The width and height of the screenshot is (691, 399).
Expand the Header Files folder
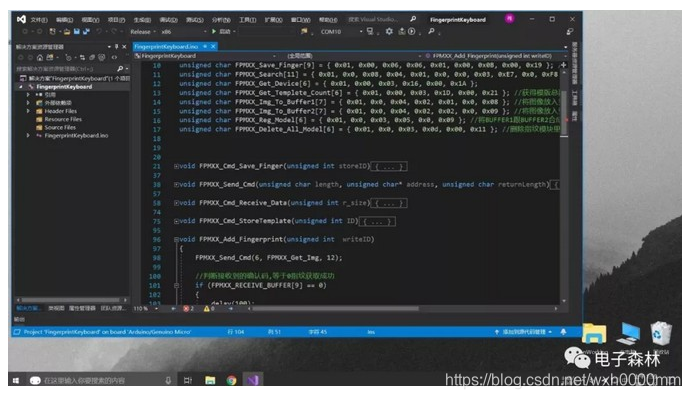(x=28, y=111)
